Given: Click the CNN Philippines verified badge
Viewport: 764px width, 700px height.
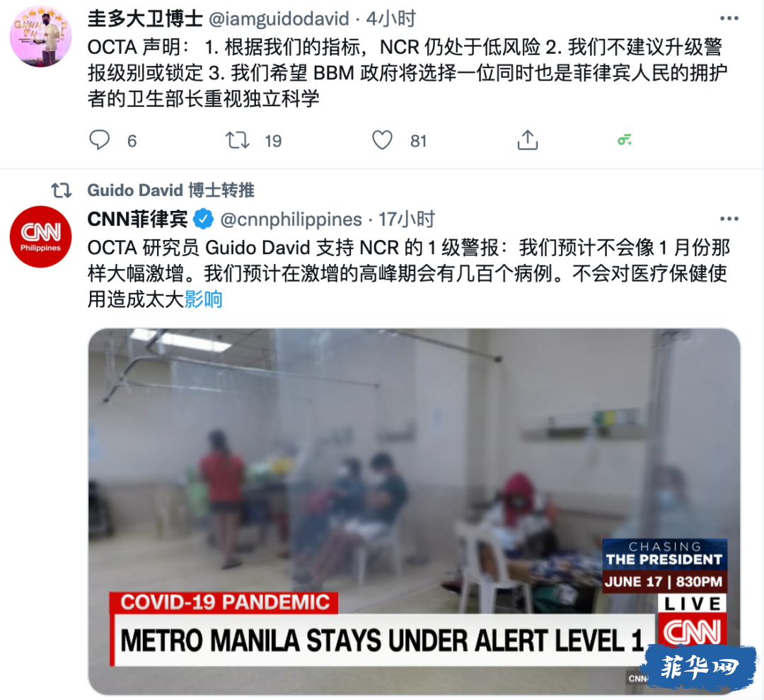Looking at the screenshot, I should 204,219.
